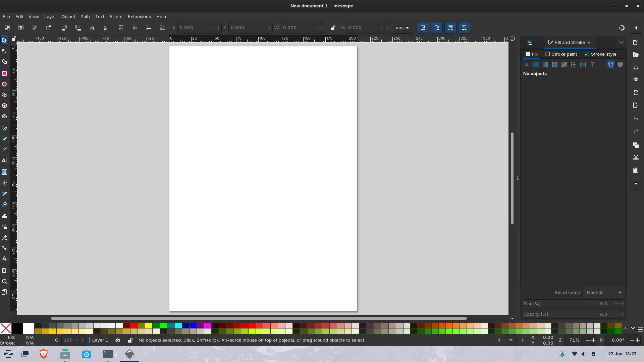
Task: Click the cyan color swatch
Action: 178,325
